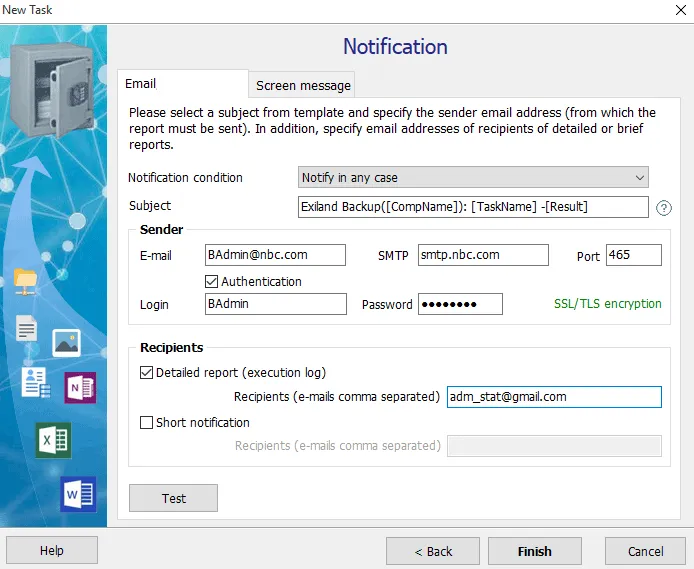Click the Help button
This screenshot has width=694, height=569.
tap(52, 550)
